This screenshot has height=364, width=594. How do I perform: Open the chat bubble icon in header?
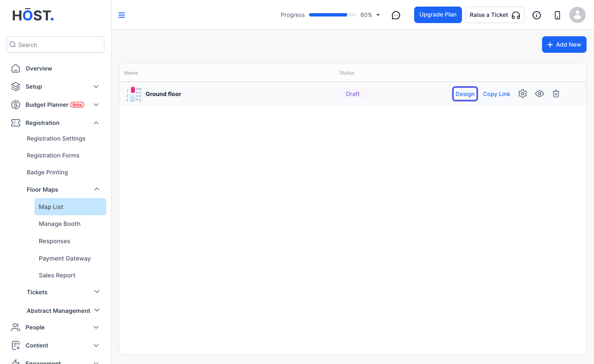tap(396, 15)
